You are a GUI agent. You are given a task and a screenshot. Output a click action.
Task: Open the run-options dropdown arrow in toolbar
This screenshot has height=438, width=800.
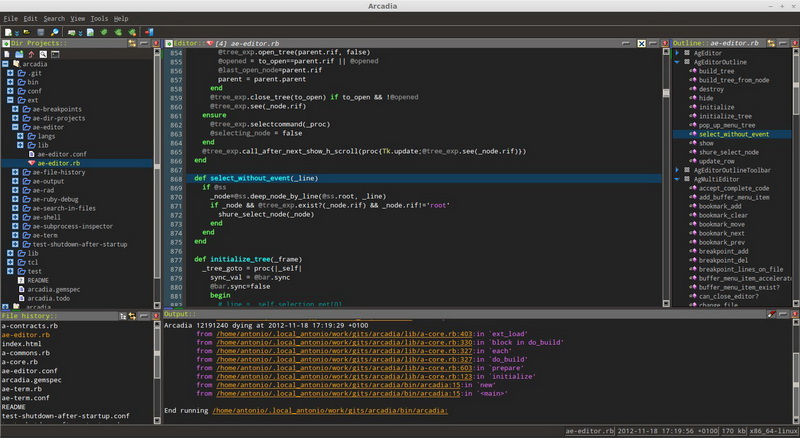(x=81, y=33)
